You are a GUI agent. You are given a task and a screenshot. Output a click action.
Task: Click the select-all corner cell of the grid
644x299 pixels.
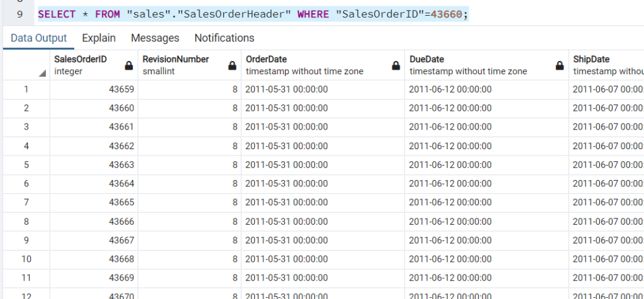26,65
